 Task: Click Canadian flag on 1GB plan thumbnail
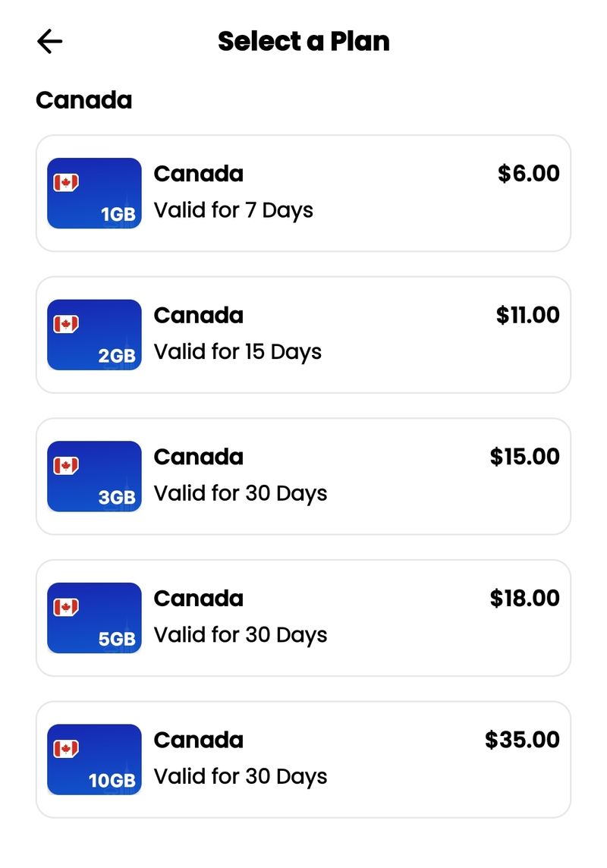point(66,182)
